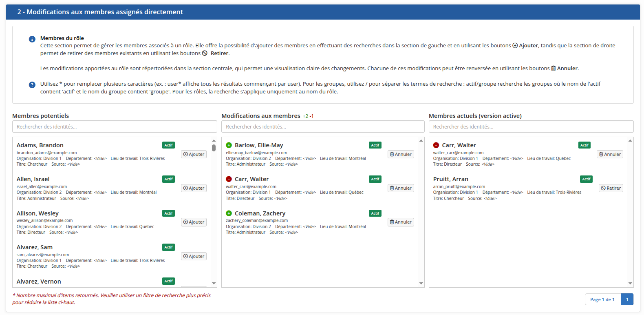This screenshot has height=315, width=644.
Task: Click the Membres actuels (version active) heading
Action: tap(475, 116)
